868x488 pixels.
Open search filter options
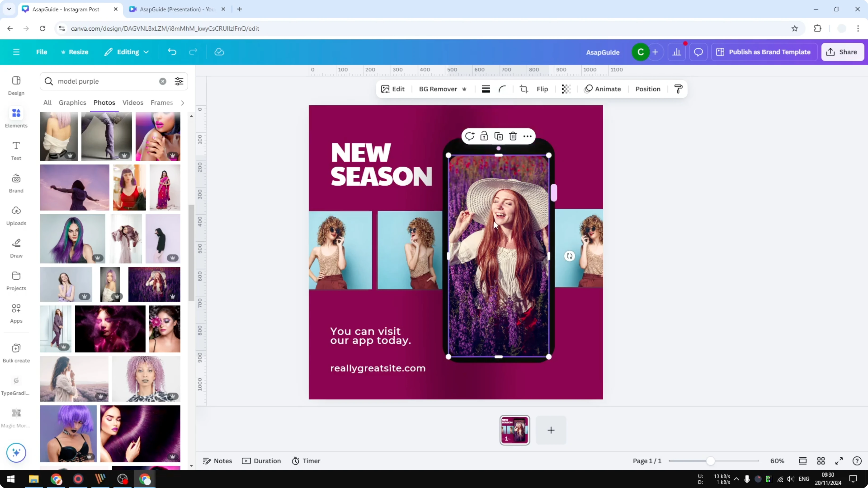coord(179,81)
